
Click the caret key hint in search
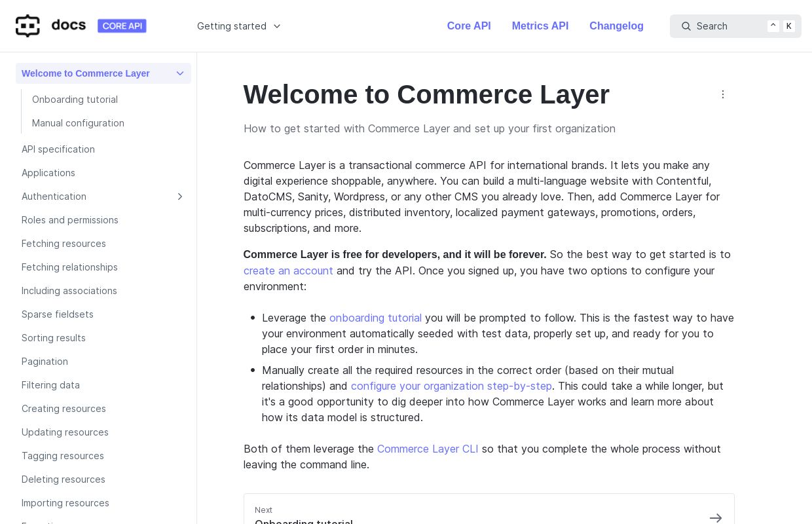773,26
